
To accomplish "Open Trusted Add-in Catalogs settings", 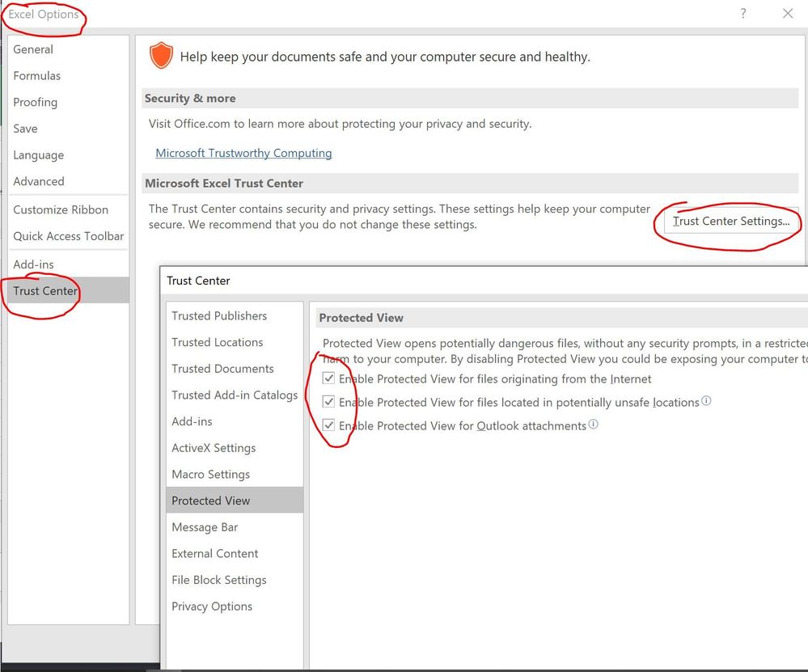I will pyautogui.click(x=235, y=395).
